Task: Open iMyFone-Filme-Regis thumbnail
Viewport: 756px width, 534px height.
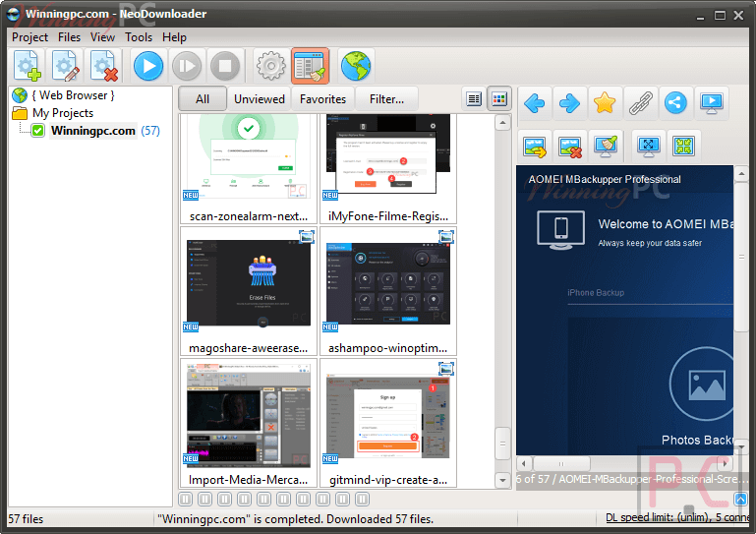Action: [387, 169]
